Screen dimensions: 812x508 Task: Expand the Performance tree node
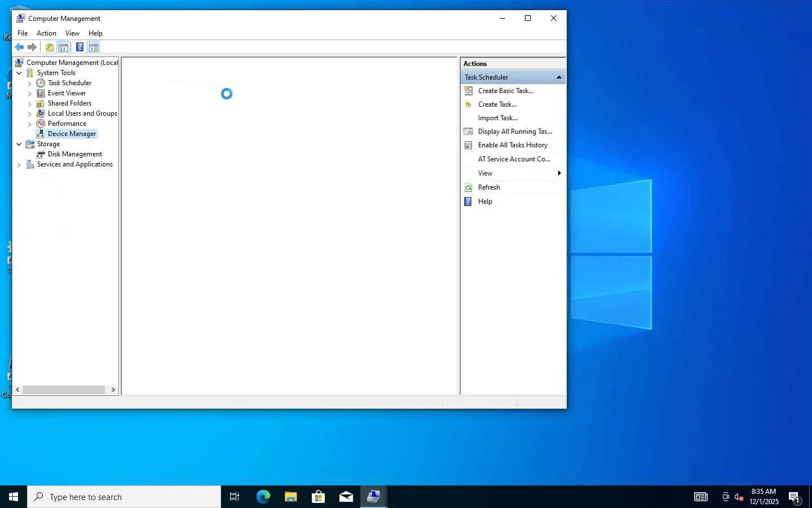(x=30, y=124)
